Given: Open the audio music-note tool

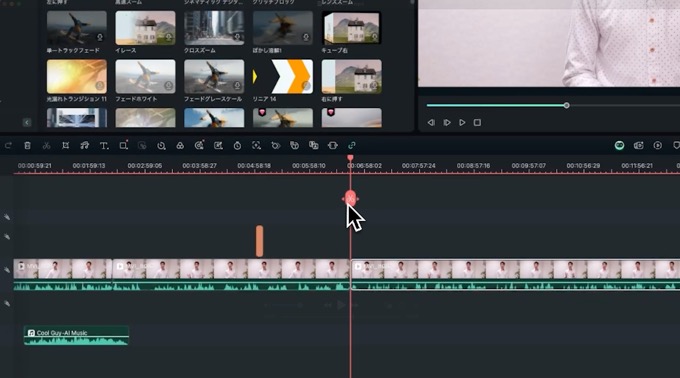Looking at the screenshot, I should 85,146.
